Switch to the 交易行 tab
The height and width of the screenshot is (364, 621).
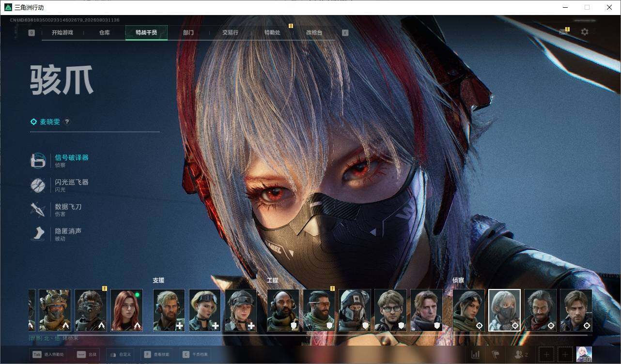pyautogui.click(x=230, y=32)
